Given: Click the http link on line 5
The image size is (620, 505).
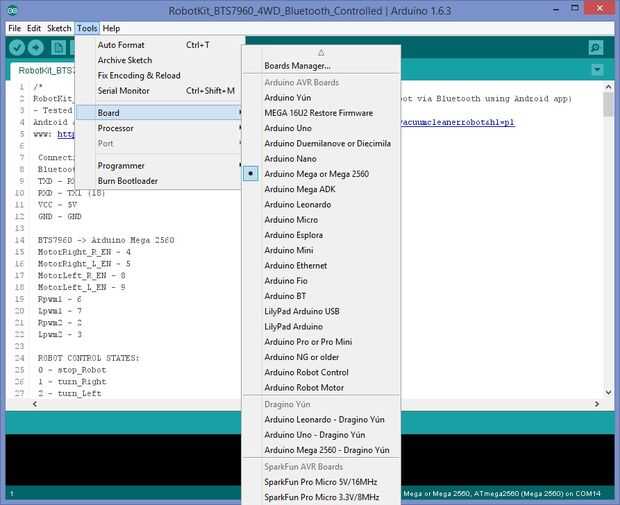Looking at the screenshot, I should pos(66,134).
